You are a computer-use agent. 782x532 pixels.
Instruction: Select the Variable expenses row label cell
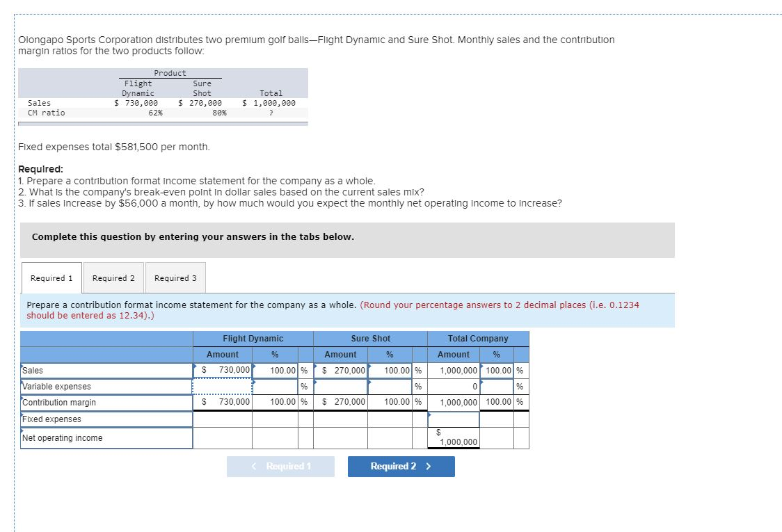(106, 387)
